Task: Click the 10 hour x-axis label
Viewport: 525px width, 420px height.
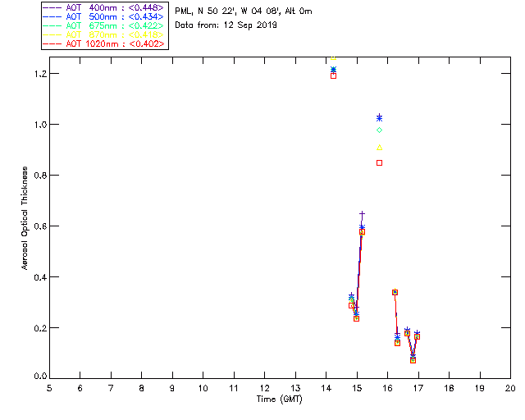Action: click(x=203, y=388)
